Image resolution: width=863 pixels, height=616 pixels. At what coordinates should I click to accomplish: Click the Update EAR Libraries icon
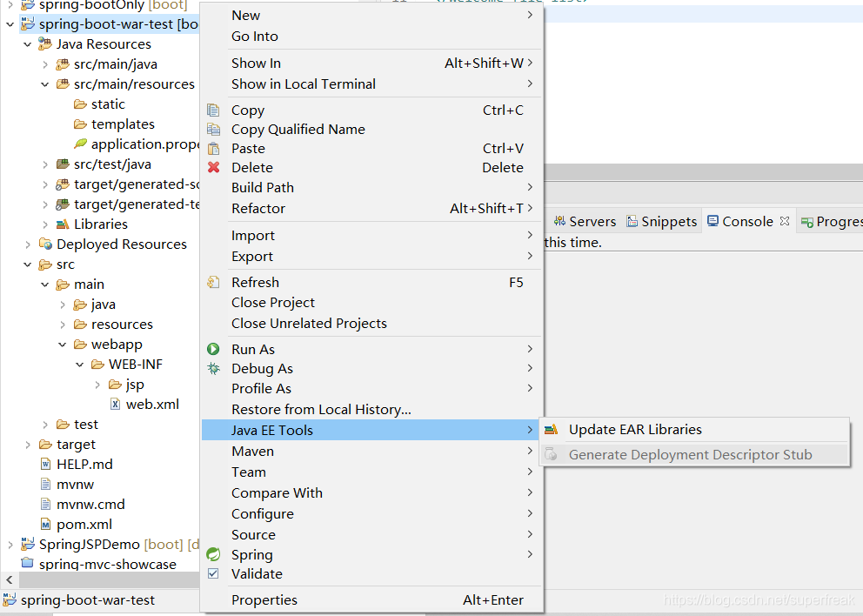[x=551, y=430]
